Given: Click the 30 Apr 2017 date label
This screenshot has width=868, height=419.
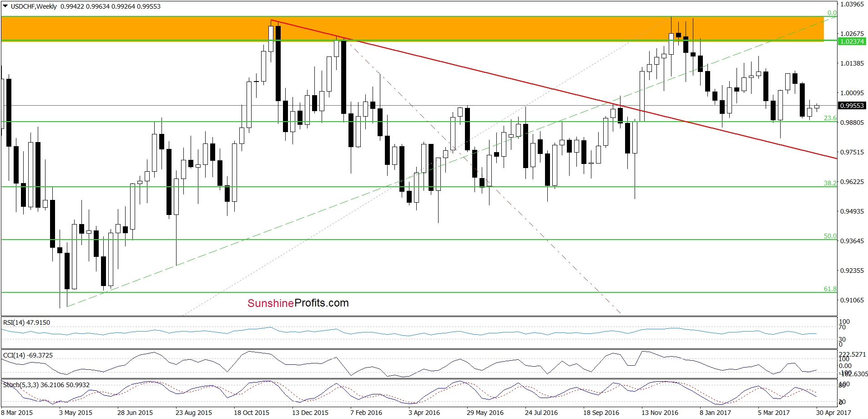Looking at the screenshot, I should 833,413.
